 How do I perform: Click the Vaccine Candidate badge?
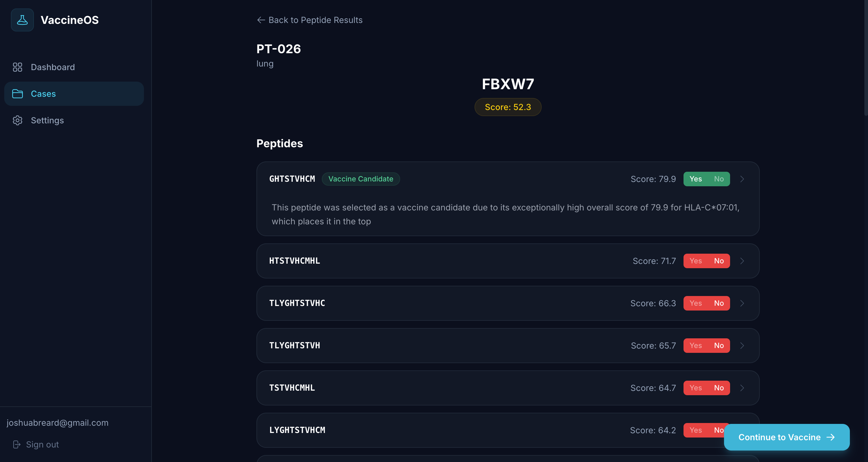pyautogui.click(x=361, y=179)
